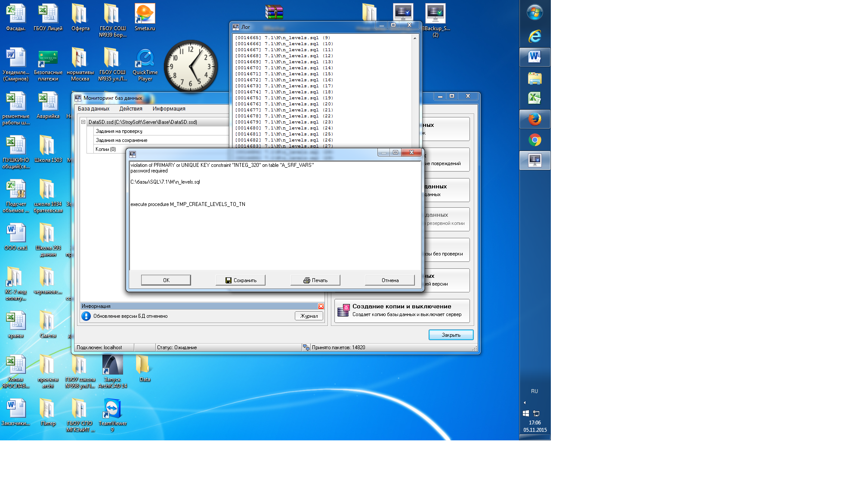Click network packets icon in status bar
The height and width of the screenshot is (504, 865).
pyautogui.click(x=306, y=347)
